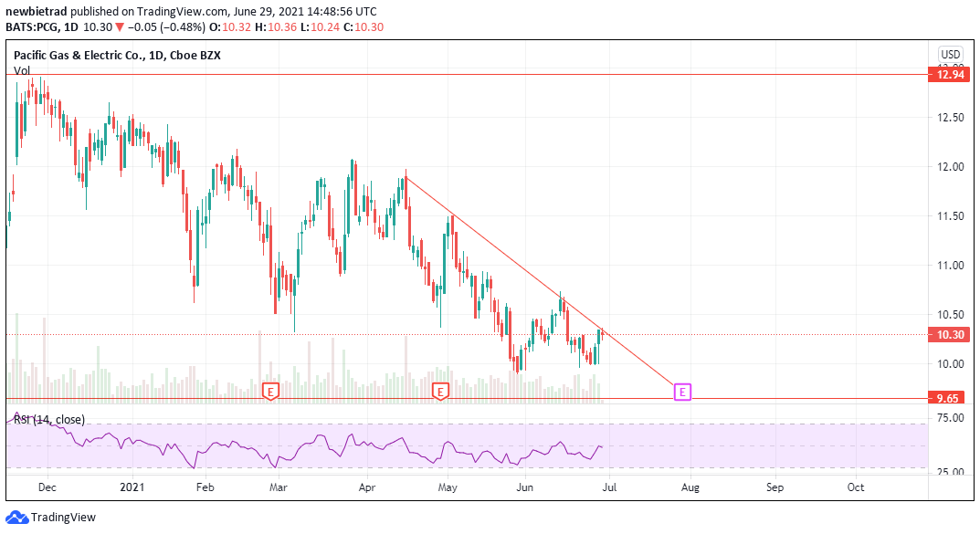The height and width of the screenshot is (534, 980).
Task: Open the late-April red earnings E marker
Action: click(440, 392)
